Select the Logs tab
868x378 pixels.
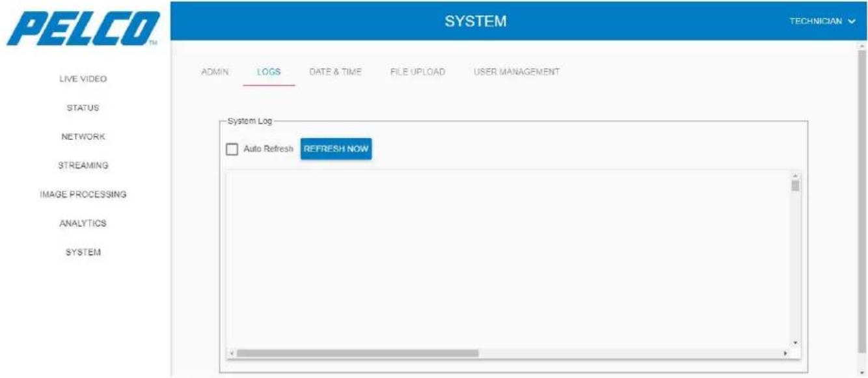click(269, 72)
